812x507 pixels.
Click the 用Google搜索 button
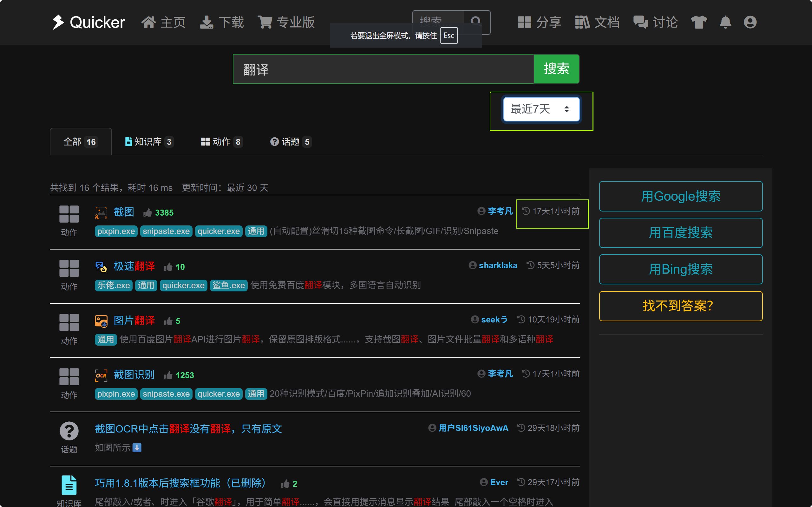point(680,196)
